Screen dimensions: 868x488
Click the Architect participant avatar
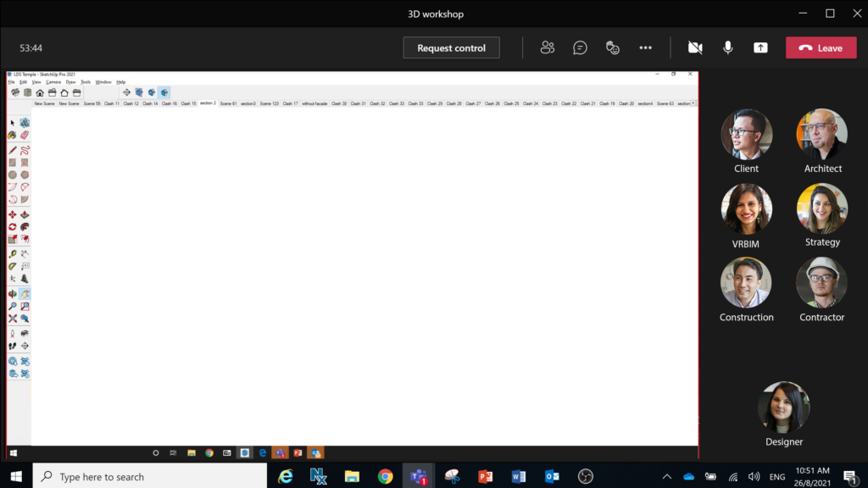(x=821, y=135)
